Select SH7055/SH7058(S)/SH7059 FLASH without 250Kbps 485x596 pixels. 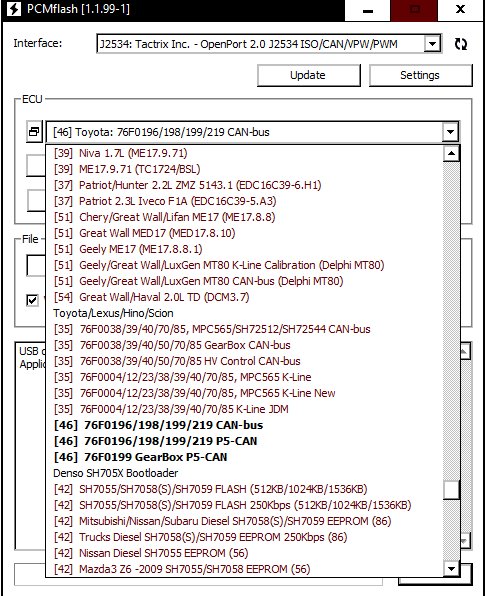[x=244, y=489]
